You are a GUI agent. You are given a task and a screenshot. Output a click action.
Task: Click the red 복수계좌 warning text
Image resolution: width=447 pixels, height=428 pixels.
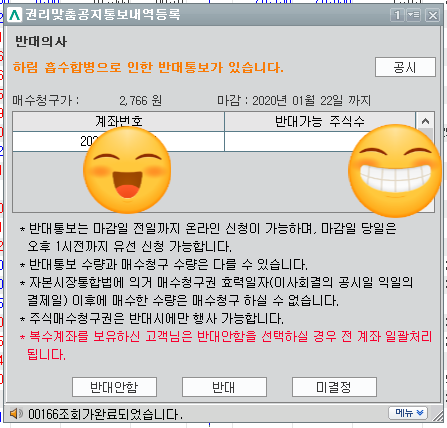[x=226, y=345]
